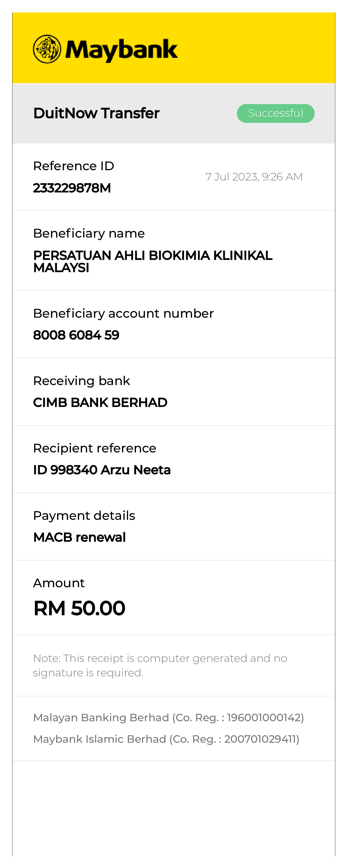Click the Beneficiary name label
Image resolution: width=347 pixels, height=868 pixels.
89,233
